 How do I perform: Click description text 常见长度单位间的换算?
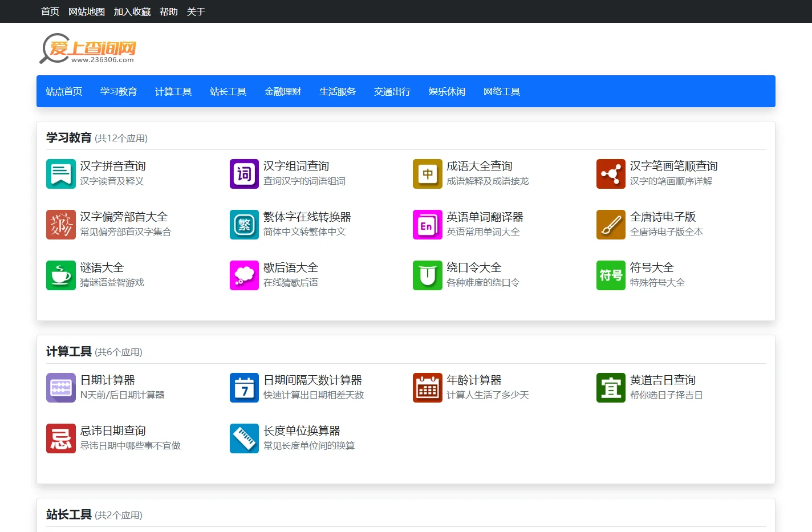coord(309,445)
